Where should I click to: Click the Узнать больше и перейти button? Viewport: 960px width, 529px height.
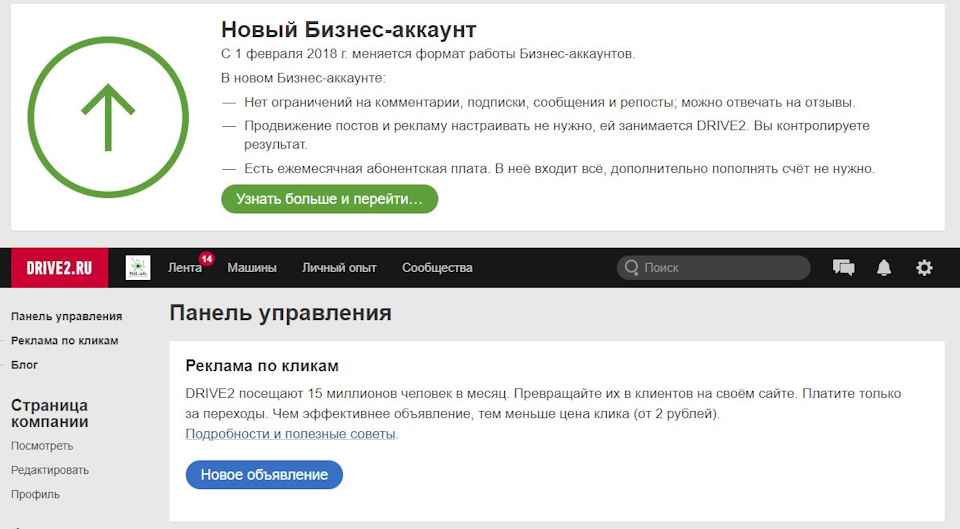click(x=329, y=199)
